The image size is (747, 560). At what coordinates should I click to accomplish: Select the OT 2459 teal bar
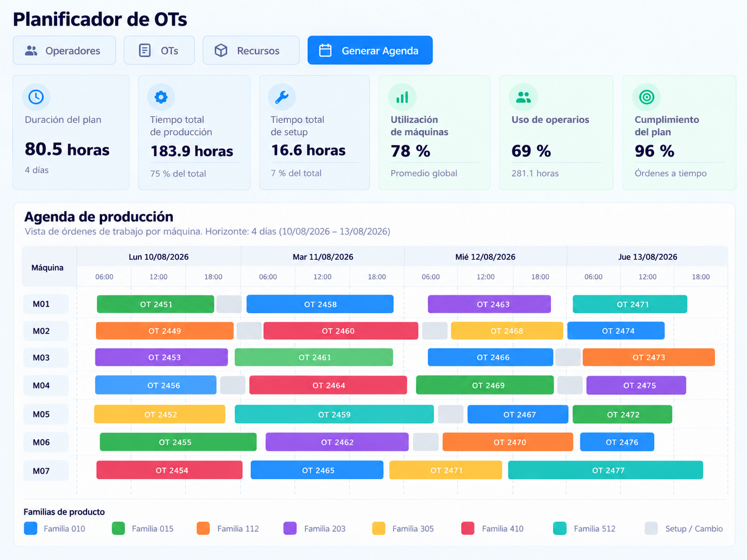tap(334, 415)
